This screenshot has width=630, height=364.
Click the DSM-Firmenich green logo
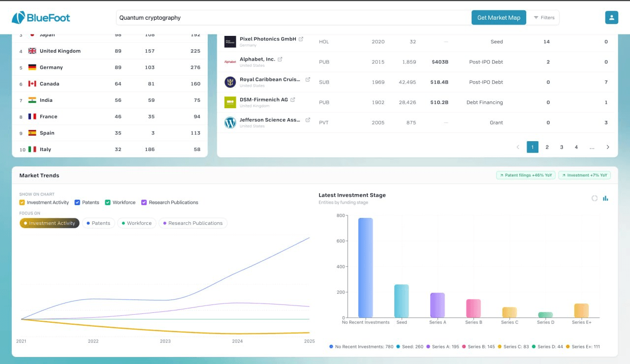tap(230, 102)
